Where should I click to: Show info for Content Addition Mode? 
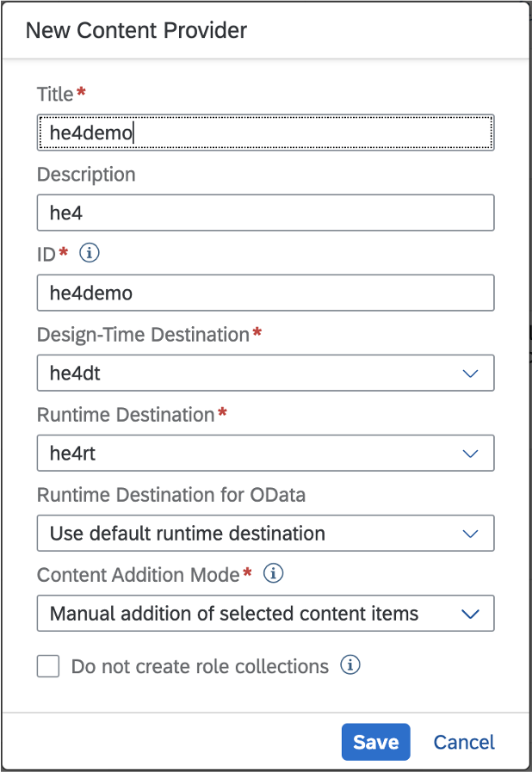pos(273,573)
